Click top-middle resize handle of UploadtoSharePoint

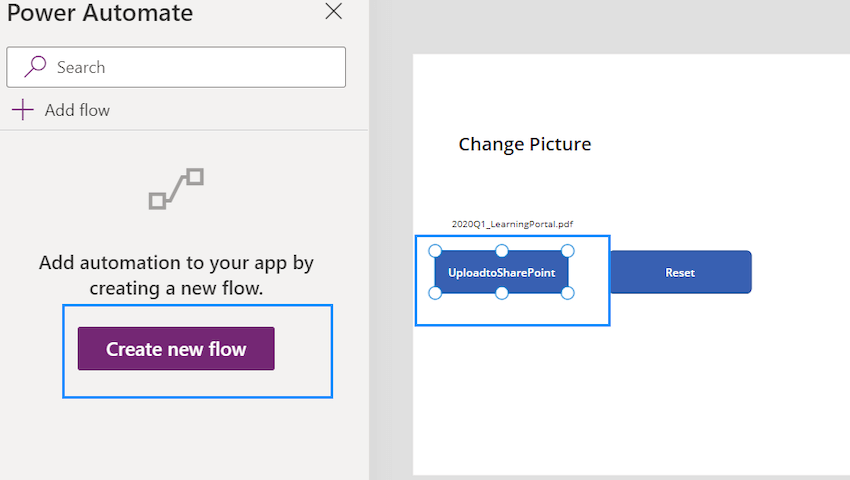point(502,251)
